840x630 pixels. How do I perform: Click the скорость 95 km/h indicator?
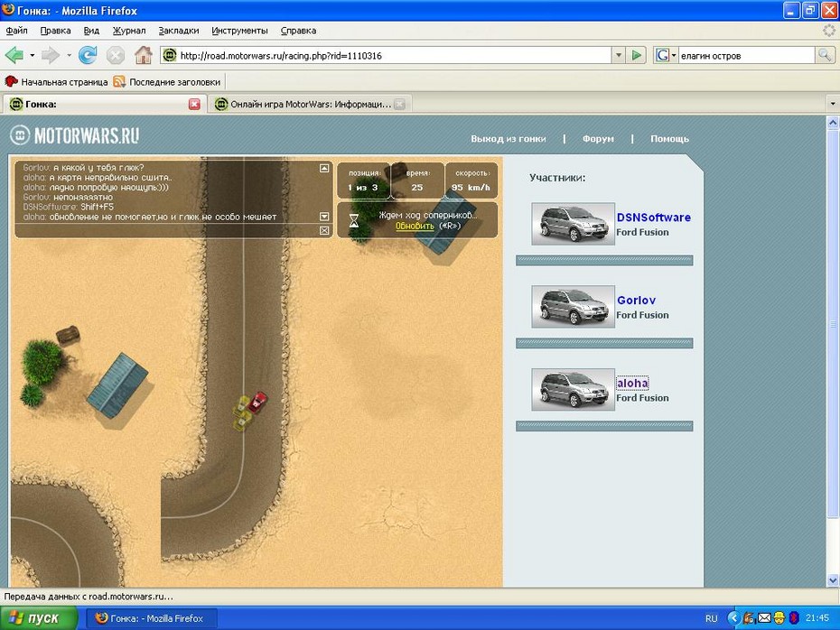[x=471, y=181]
